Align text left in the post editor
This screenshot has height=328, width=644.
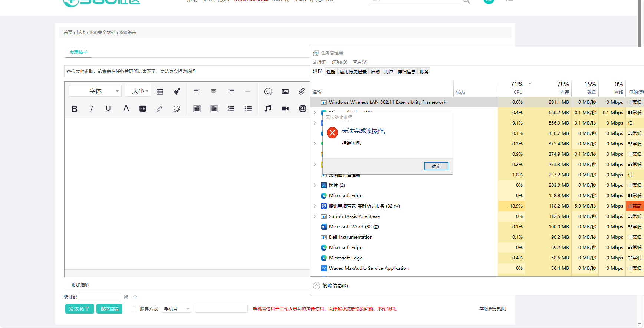[x=197, y=91]
